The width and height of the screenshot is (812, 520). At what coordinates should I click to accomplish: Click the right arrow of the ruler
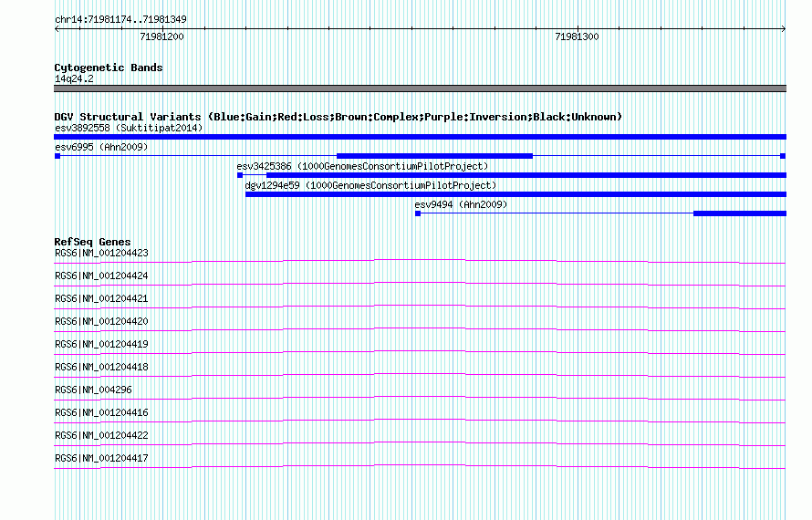click(x=784, y=29)
